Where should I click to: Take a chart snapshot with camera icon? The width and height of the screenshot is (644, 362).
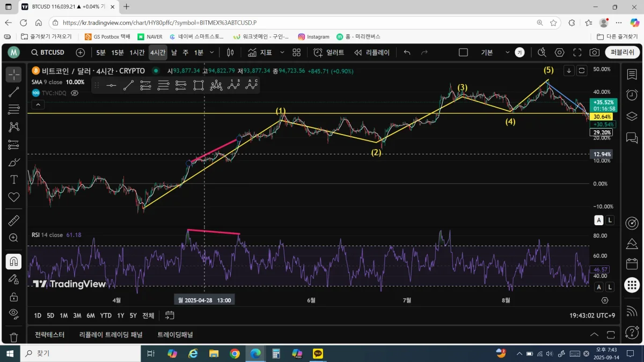[x=594, y=53]
